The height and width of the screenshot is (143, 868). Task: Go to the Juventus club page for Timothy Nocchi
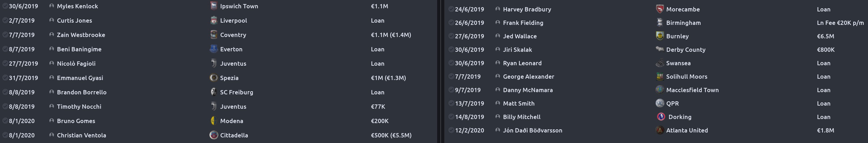click(x=233, y=106)
